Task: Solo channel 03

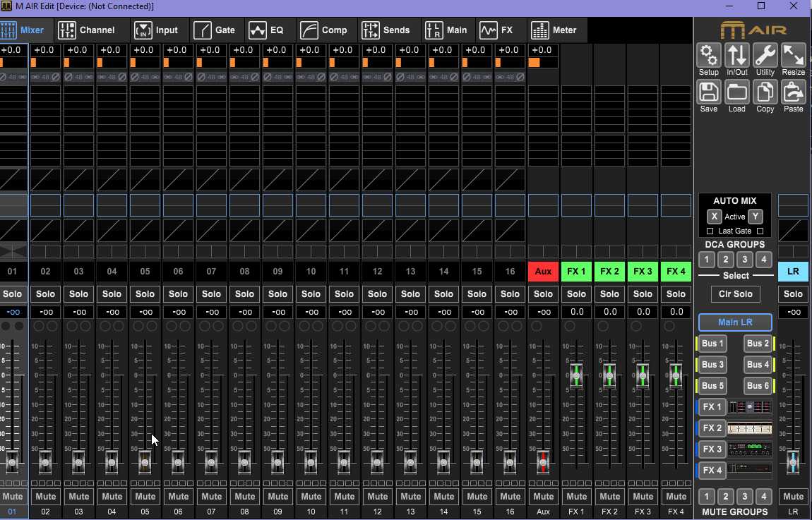Action: [78, 294]
